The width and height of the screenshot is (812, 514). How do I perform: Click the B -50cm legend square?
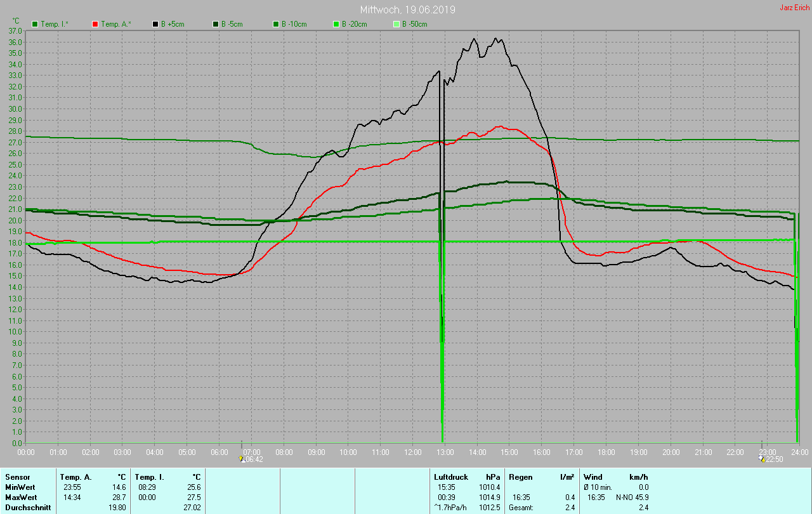[x=396, y=24]
